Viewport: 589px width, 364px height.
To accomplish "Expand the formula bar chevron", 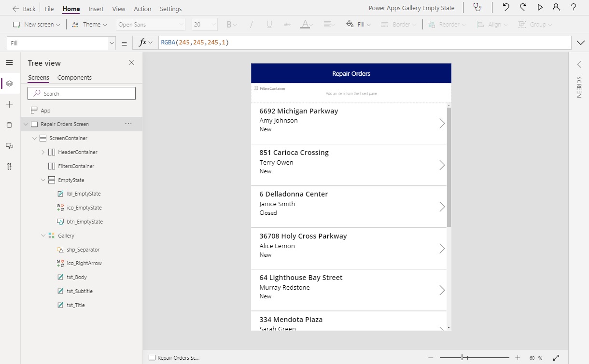I will point(580,43).
